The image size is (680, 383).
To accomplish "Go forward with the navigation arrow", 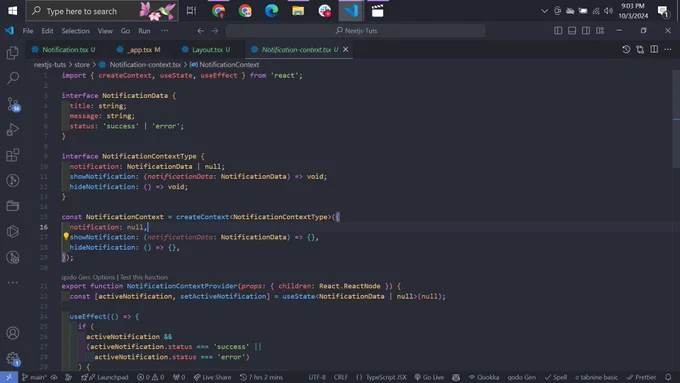I will (215, 31).
